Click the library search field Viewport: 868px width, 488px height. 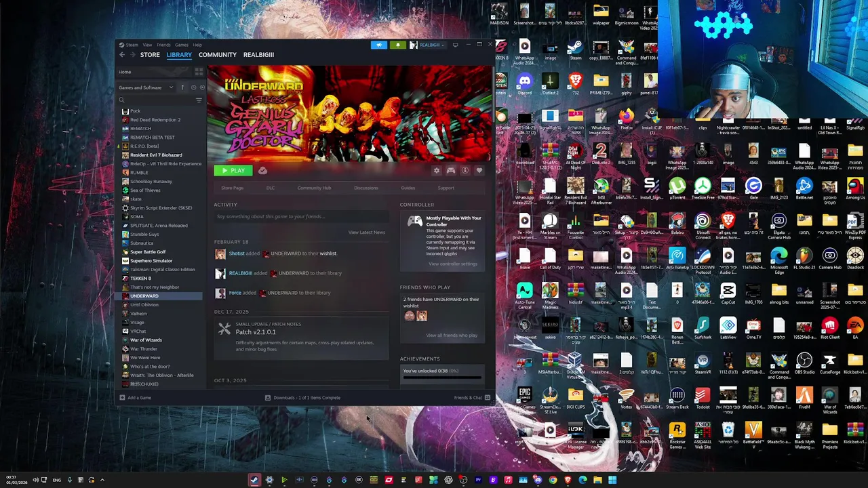tap(156, 100)
